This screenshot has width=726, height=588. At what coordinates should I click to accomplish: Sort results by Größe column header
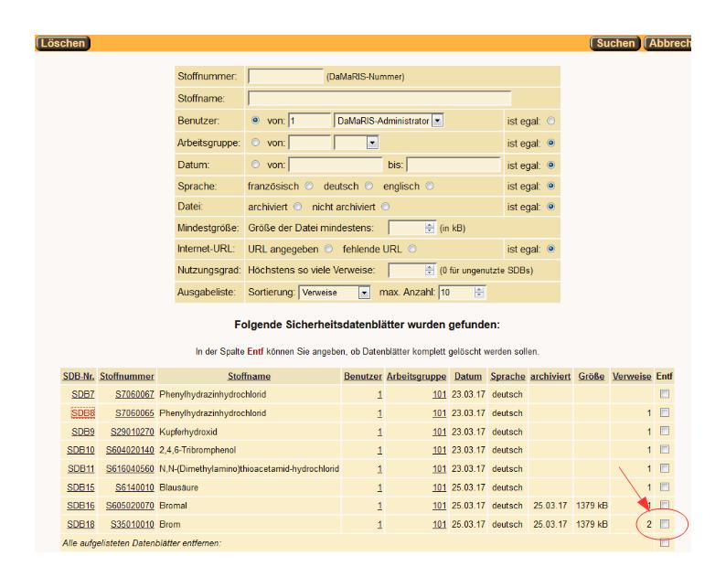coord(591,377)
